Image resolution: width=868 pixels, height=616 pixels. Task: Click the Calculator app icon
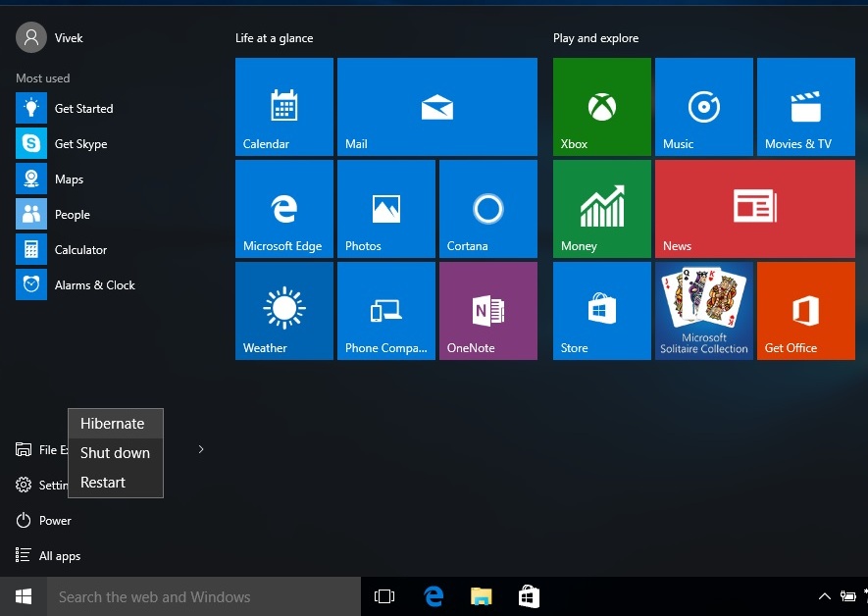[x=31, y=249]
